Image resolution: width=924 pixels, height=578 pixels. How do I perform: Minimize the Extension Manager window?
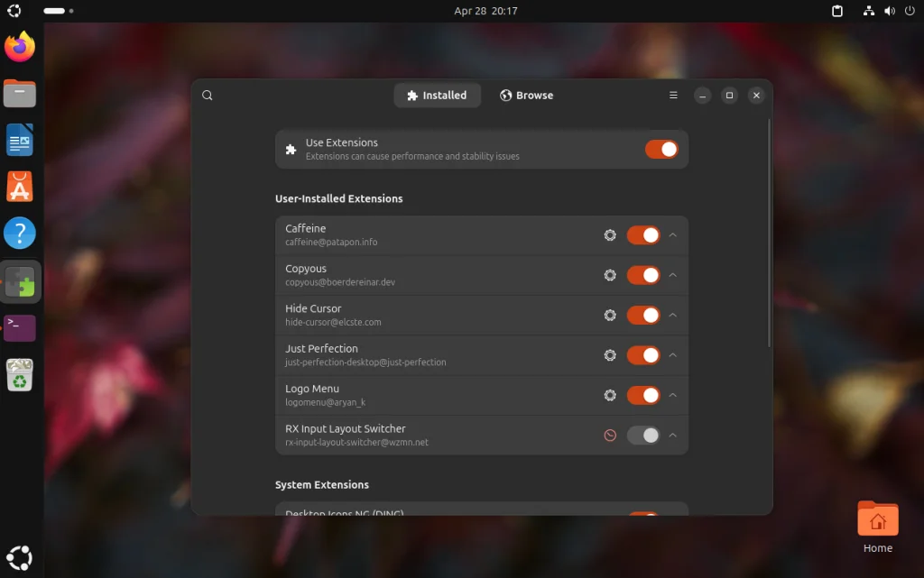(702, 96)
